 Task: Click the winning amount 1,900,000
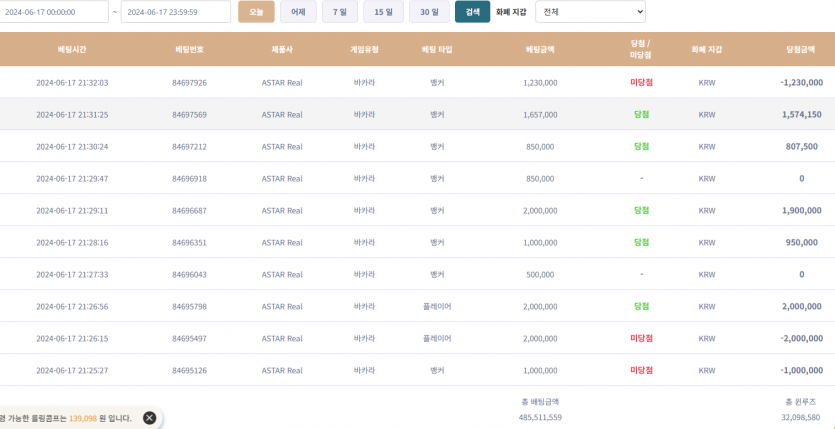(801, 210)
